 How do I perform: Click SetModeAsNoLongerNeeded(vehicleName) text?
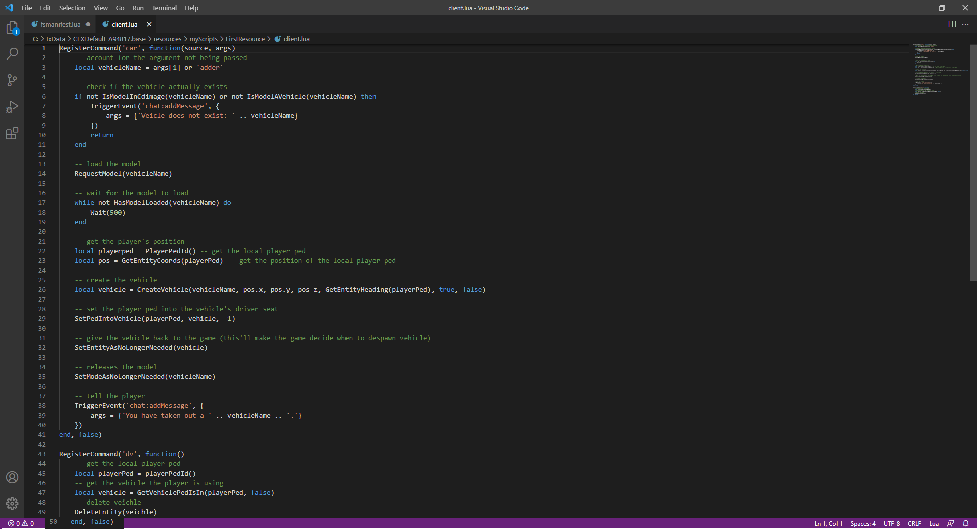click(145, 376)
